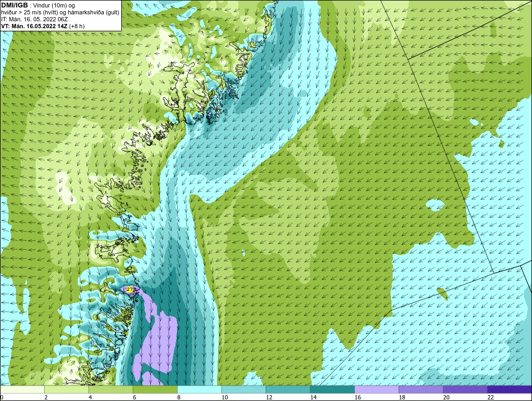The image size is (532, 401).
Task: Select the 0–2 m/s palest legend swatch
Action: (x=22, y=389)
